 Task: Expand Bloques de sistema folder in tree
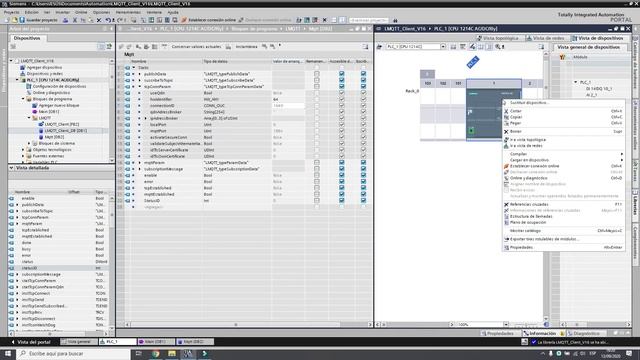point(29,143)
